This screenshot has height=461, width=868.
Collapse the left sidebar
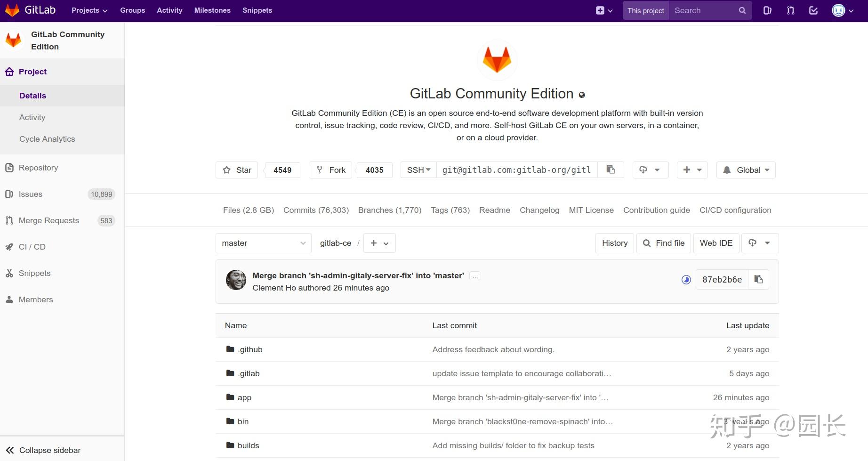click(43, 450)
